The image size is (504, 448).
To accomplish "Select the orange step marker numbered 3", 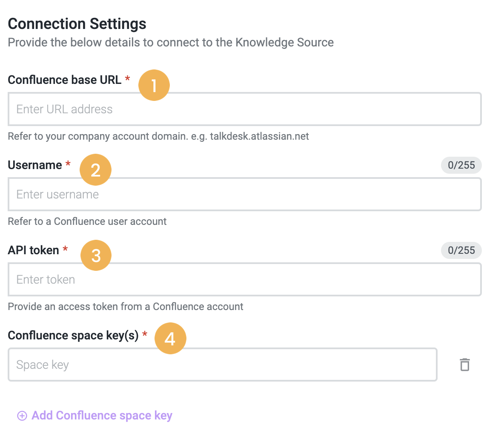I will pyautogui.click(x=96, y=255).
